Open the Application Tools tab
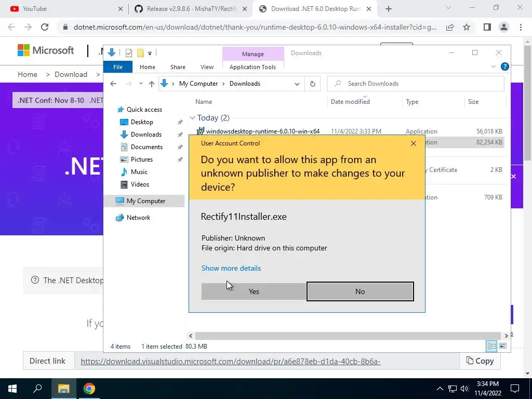Image resolution: width=532 pixels, height=399 pixels. coord(253,67)
